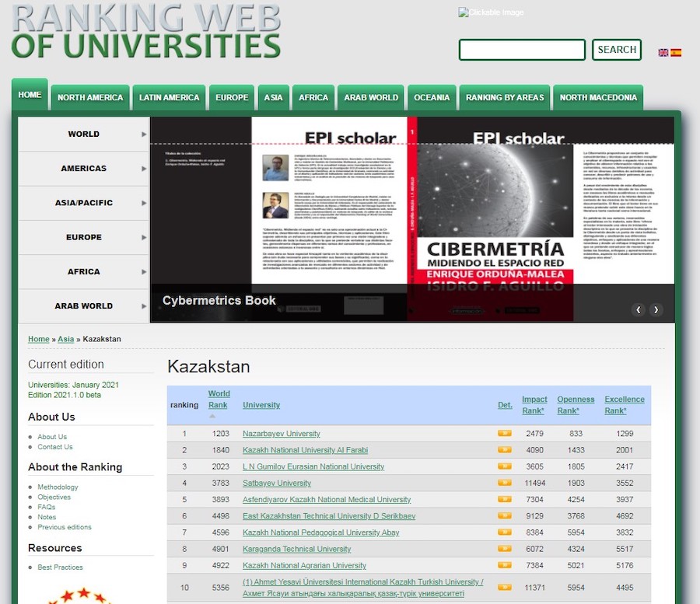Click the English language flag icon
Image resolution: width=700 pixels, height=604 pixels.
[663, 53]
